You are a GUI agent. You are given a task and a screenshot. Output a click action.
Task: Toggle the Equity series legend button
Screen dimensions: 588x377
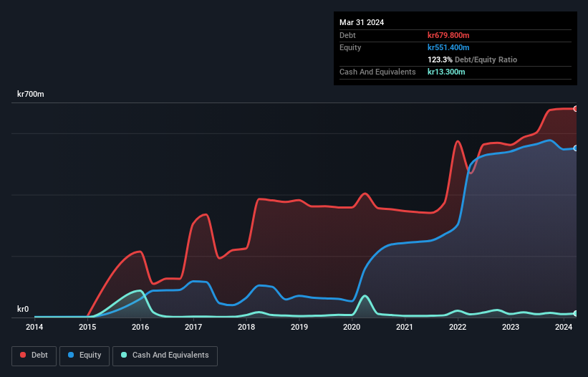click(x=85, y=356)
